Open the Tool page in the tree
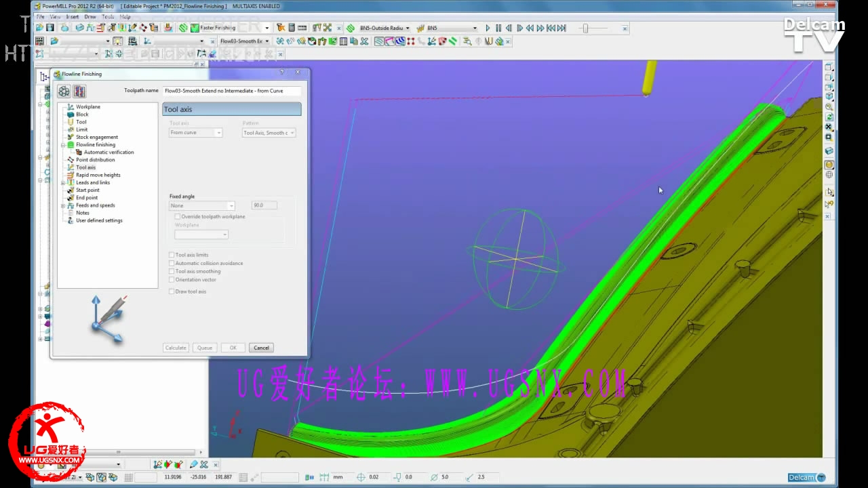The height and width of the screenshot is (488, 868). (x=81, y=122)
